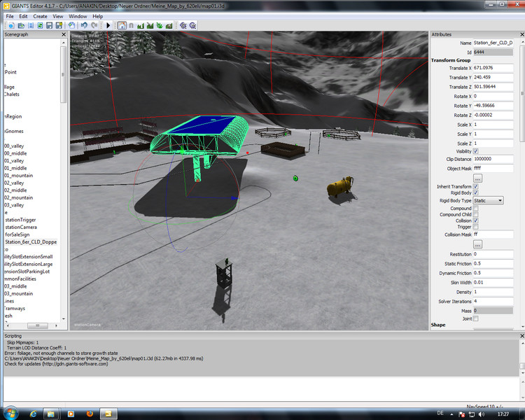This screenshot has width=525, height=420.
Task: Click the Import toolbar icon
Action: (x=31, y=25)
